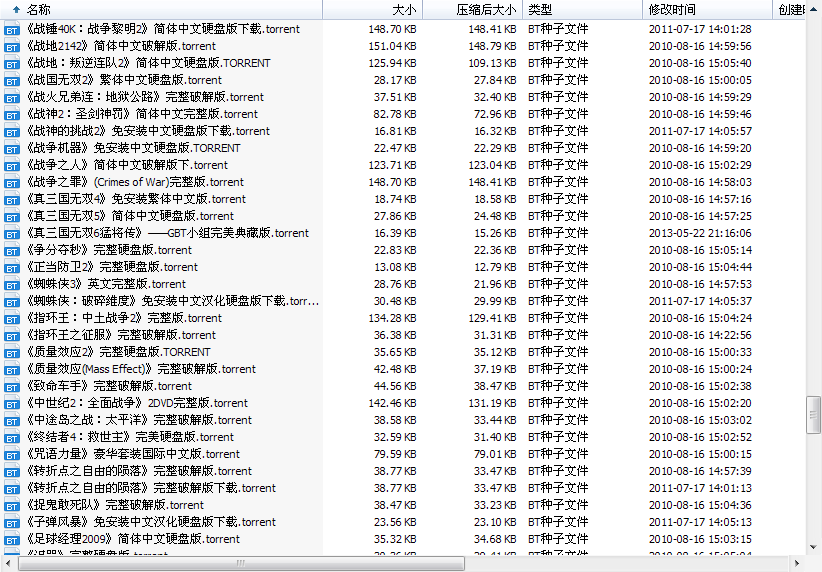Image resolution: width=822 pixels, height=572 pixels.
Task: Click modified time 2010-08-16 15:05:14
Action: pyautogui.click(x=700, y=250)
